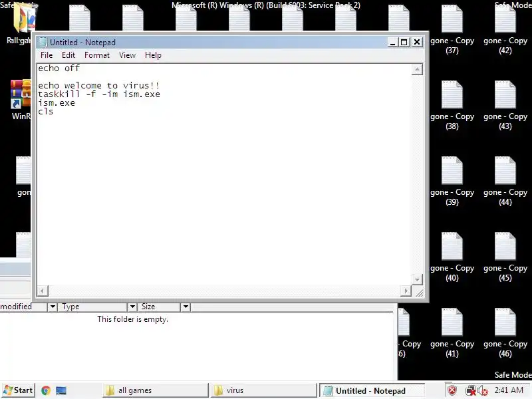Open the Type column dropdown arrow
The width and height of the screenshot is (532, 399).
(132, 307)
